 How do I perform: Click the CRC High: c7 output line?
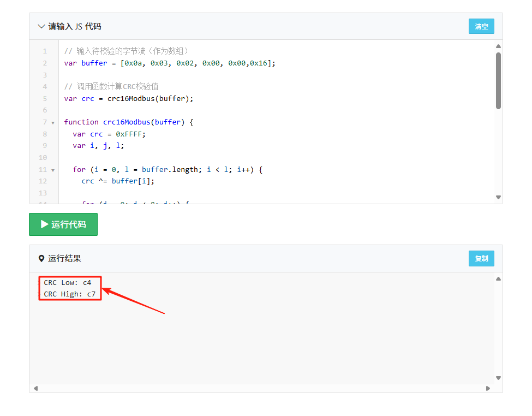(x=69, y=294)
